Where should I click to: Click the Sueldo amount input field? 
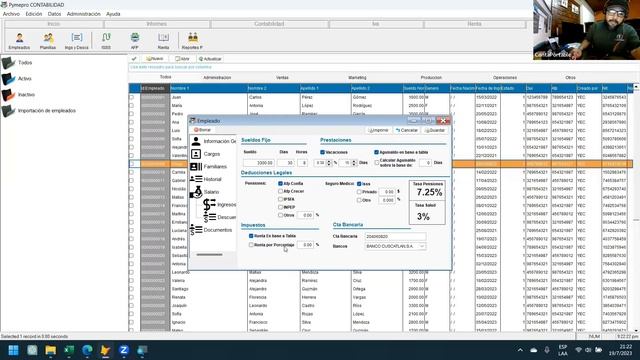pos(259,162)
